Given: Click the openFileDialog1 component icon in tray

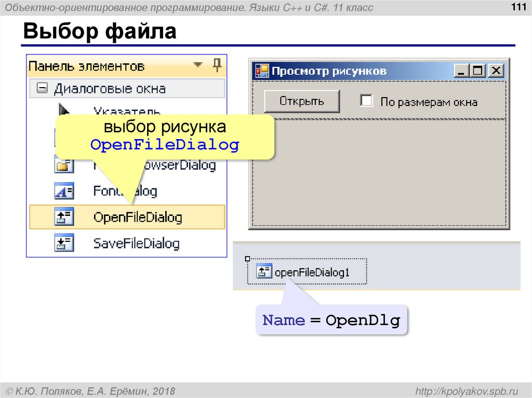Looking at the screenshot, I should point(263,271).
